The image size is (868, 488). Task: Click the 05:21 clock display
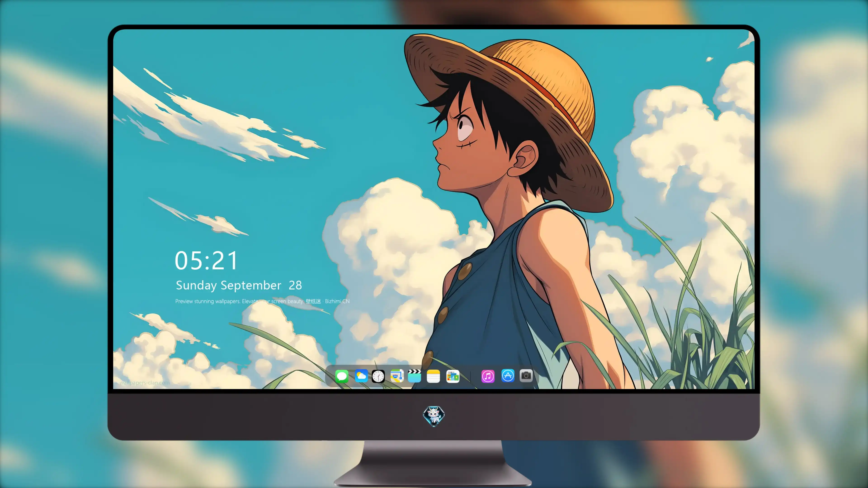tap(206, 261)
